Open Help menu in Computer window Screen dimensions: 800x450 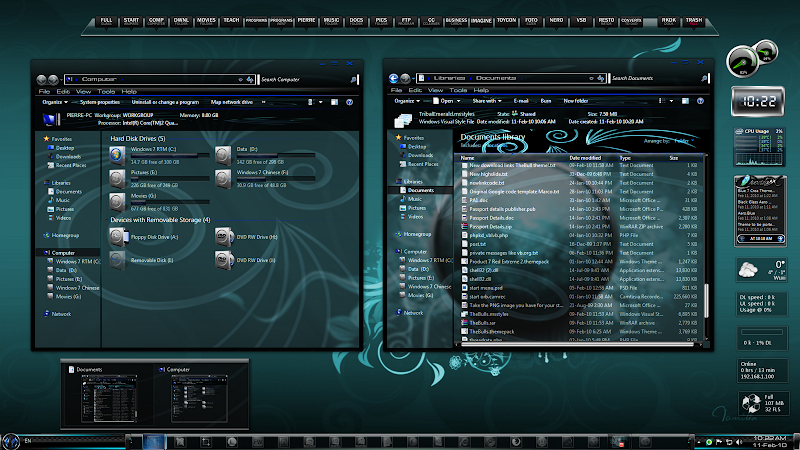point(129,91)
